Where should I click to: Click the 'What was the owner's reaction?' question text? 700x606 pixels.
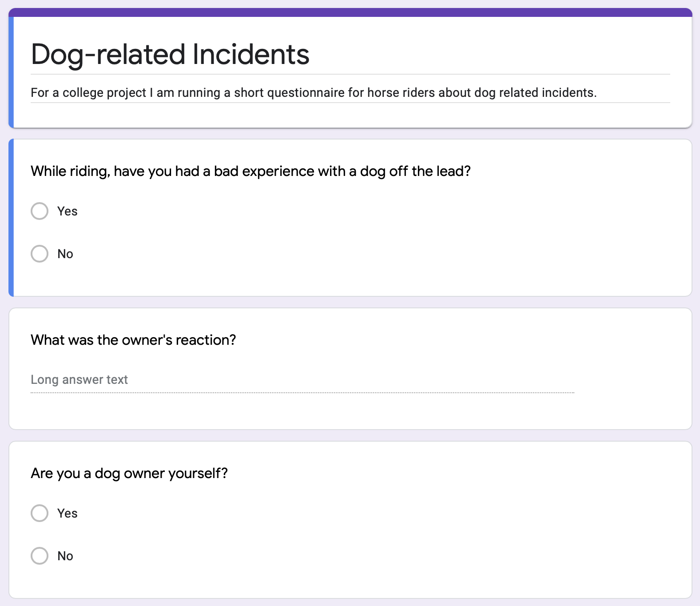click(x=133, y=340)
